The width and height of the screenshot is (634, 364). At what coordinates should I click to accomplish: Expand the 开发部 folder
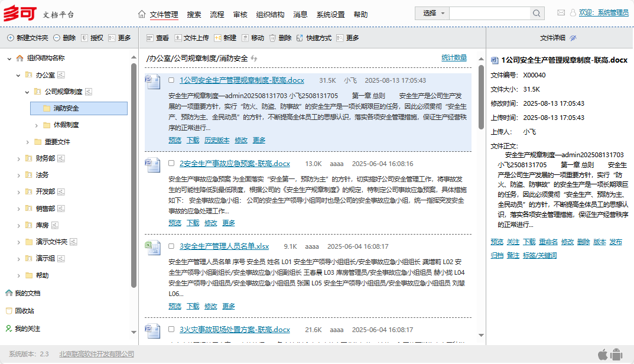[x=18, y=192]
